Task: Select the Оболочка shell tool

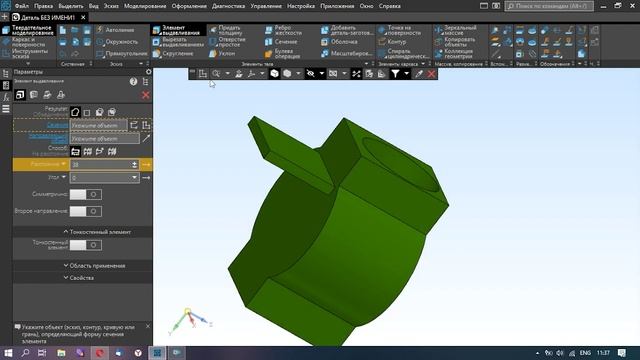Action: 339,42
